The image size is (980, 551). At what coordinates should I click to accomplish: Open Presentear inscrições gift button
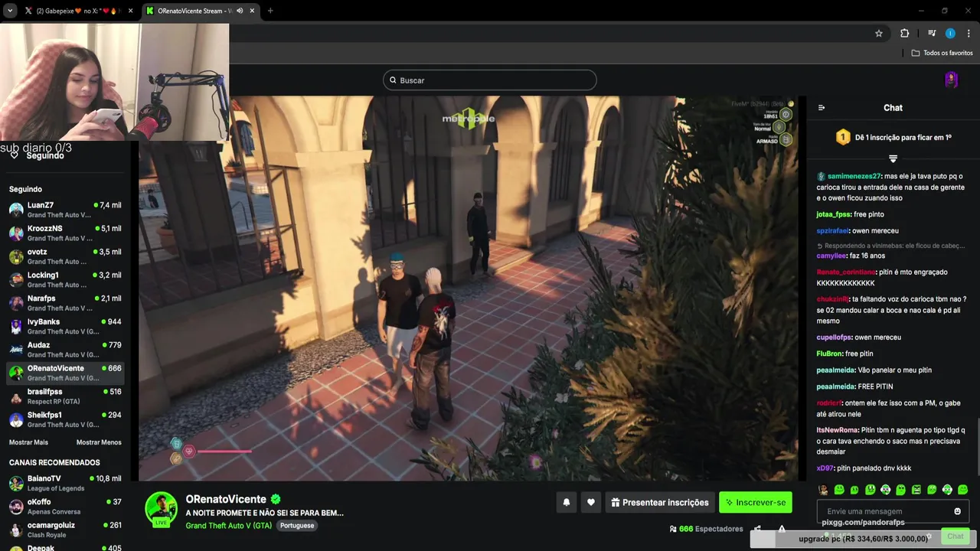(x=661, y=502)
